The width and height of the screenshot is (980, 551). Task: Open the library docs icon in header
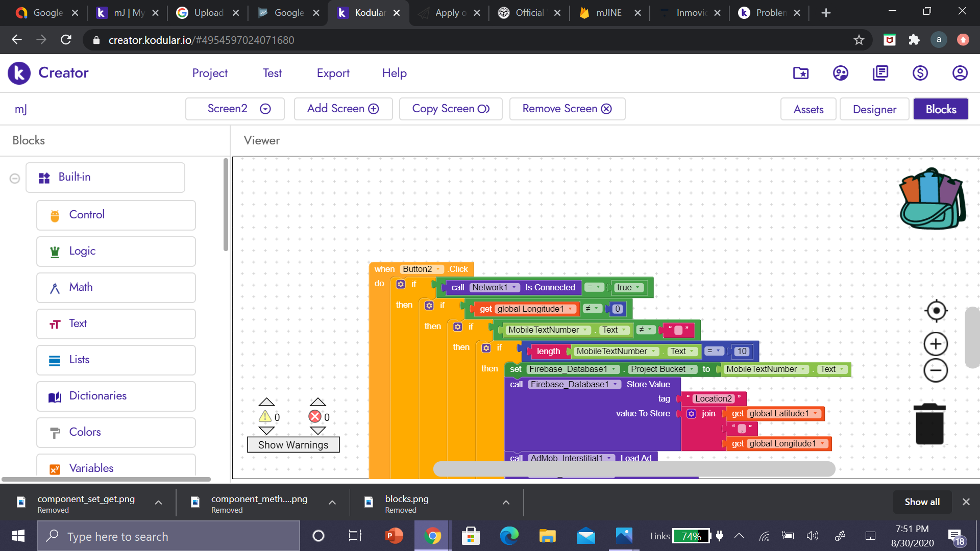click(x=880, y=73)
